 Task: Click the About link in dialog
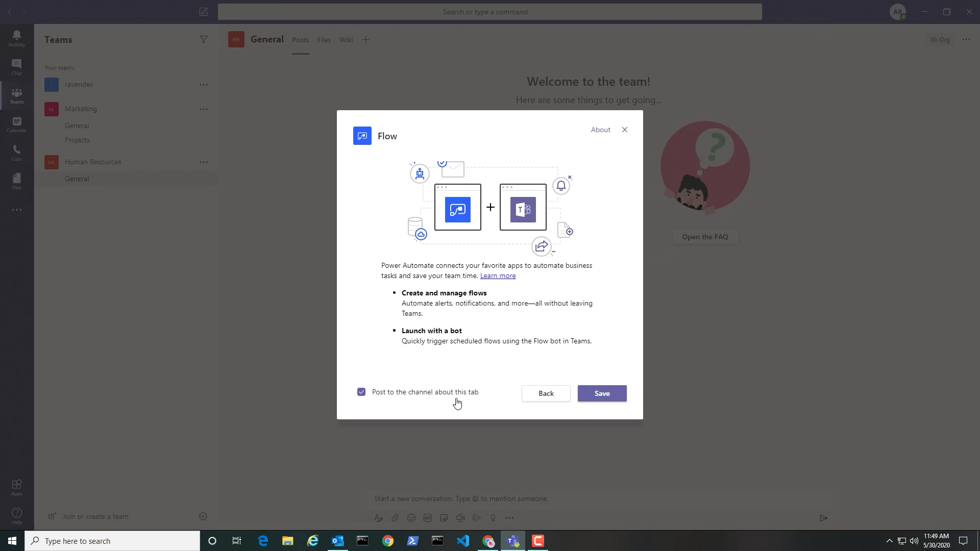(601, 130)
